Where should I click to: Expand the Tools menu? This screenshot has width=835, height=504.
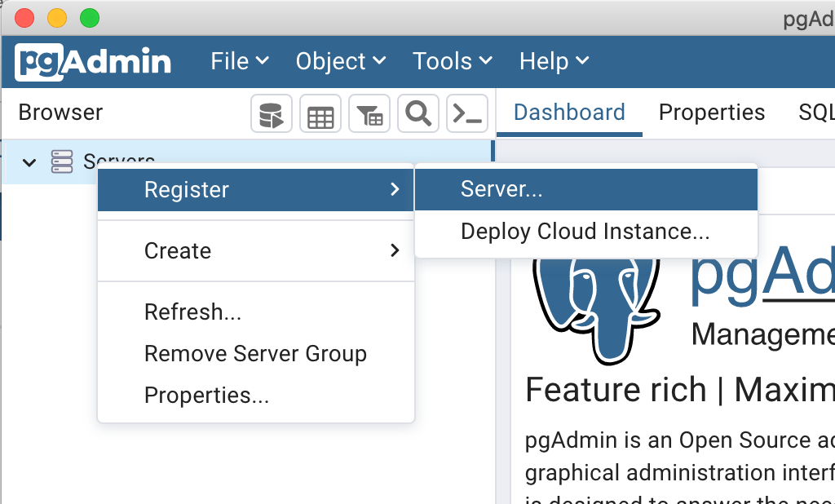pos(452,62)
